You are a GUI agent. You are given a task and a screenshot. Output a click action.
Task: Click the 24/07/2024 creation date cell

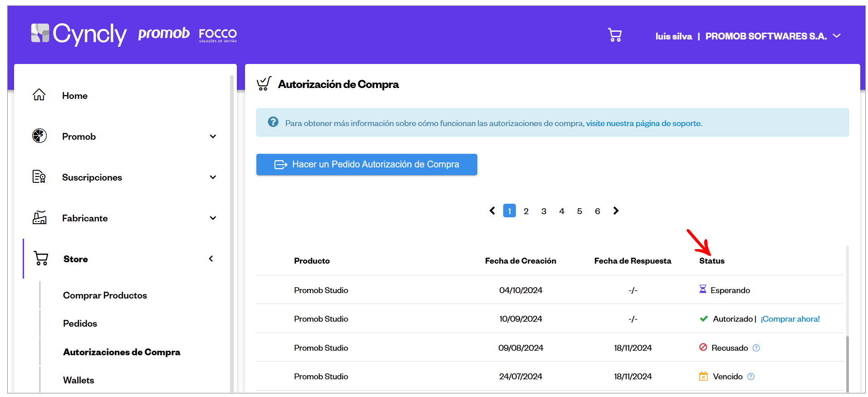tap(520, 377)
